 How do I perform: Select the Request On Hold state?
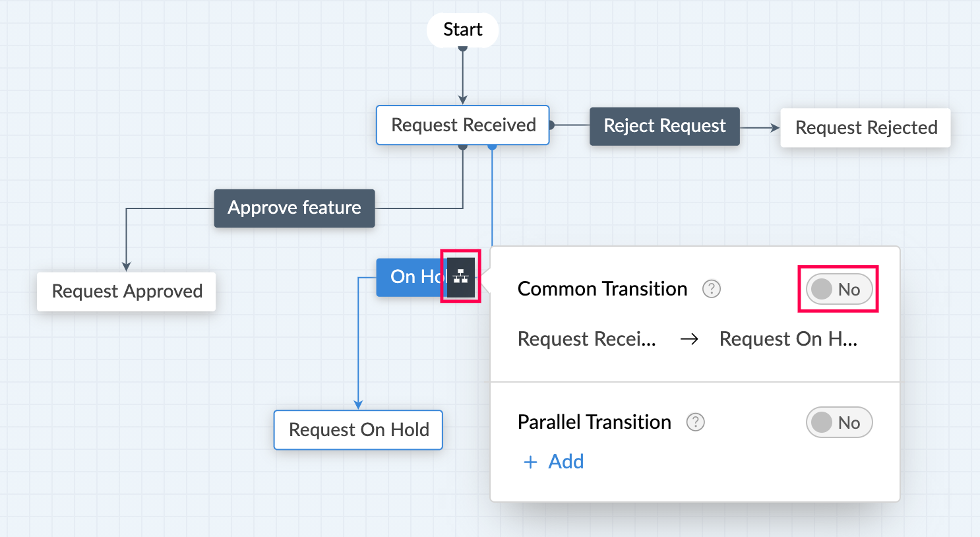click(358, 430)
